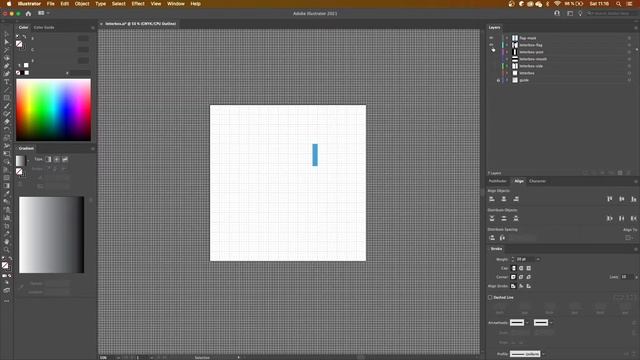Choose the bevel join corner option
The width and height of the screenshot is (640, 360).
[529, 277]
